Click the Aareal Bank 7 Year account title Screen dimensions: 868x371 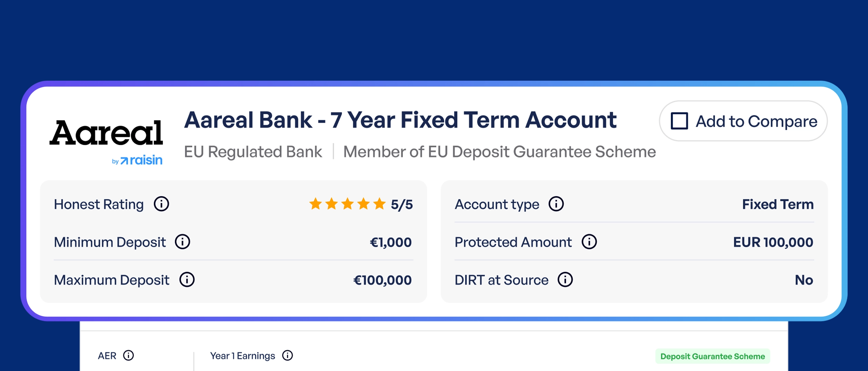[400, 120]
